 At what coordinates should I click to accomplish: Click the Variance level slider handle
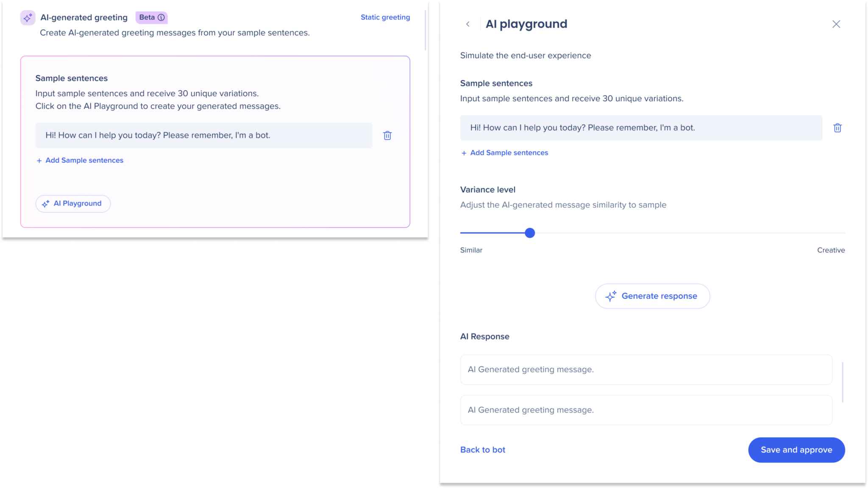tap(529, 233)
